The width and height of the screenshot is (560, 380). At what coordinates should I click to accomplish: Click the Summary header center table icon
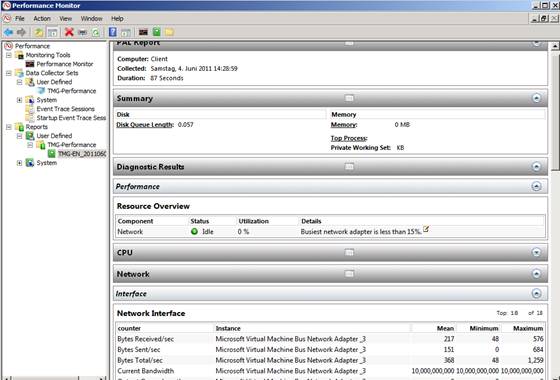349,98
